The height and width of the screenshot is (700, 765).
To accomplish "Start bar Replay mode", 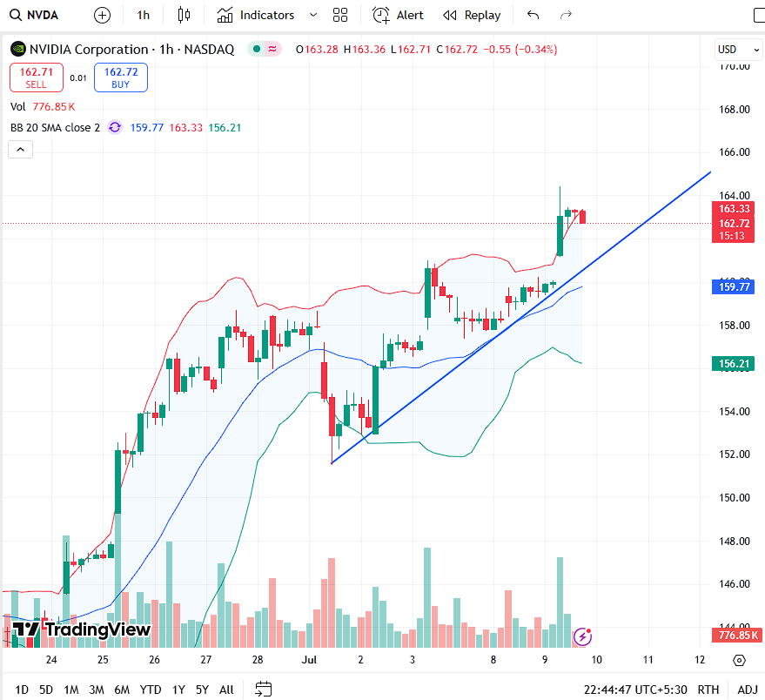I will click(472, 15).
